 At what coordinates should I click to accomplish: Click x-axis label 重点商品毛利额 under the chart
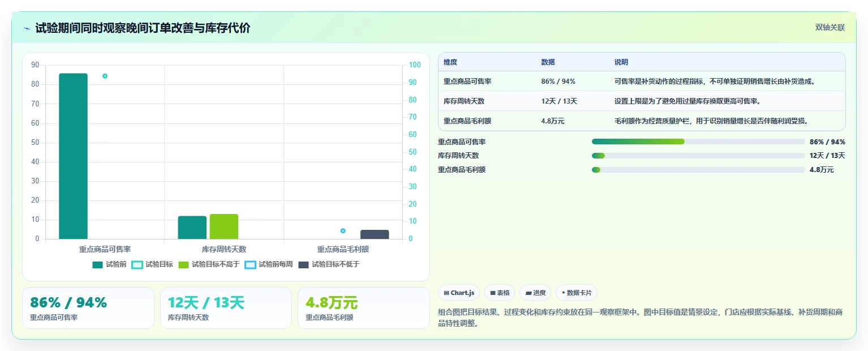tap(343, 249)
